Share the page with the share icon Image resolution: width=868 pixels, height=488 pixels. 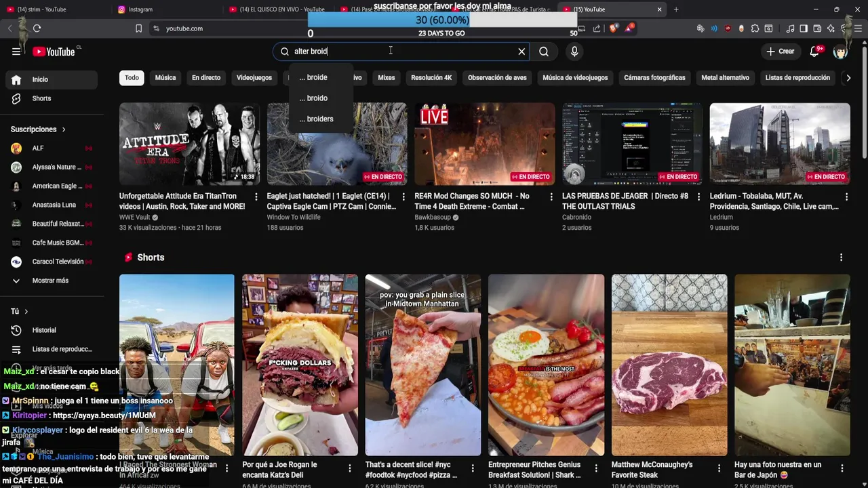(597, 28)
